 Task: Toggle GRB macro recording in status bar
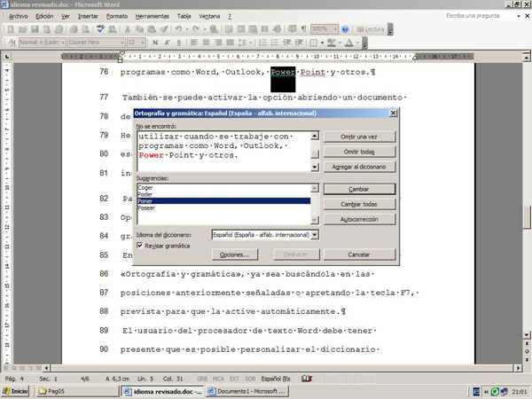202,379
